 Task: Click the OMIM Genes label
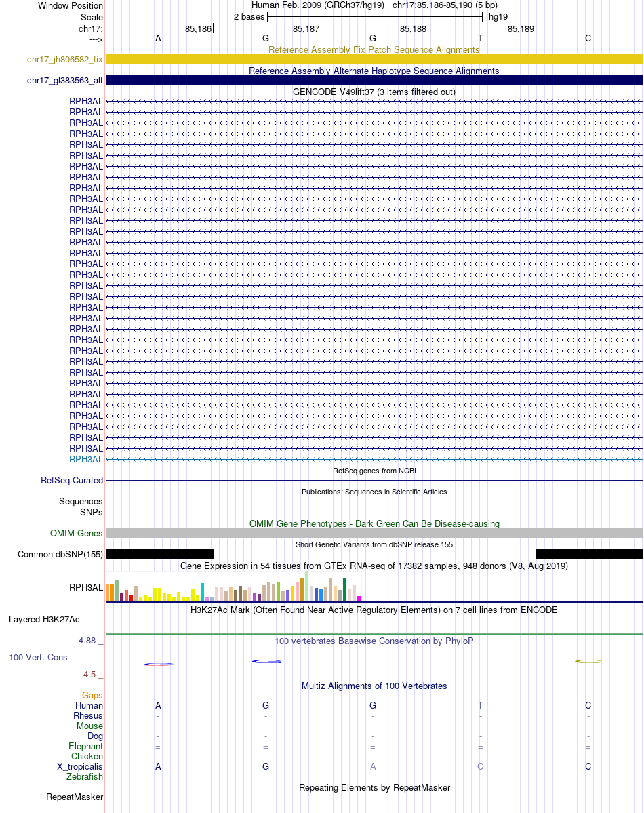point(76,534)
